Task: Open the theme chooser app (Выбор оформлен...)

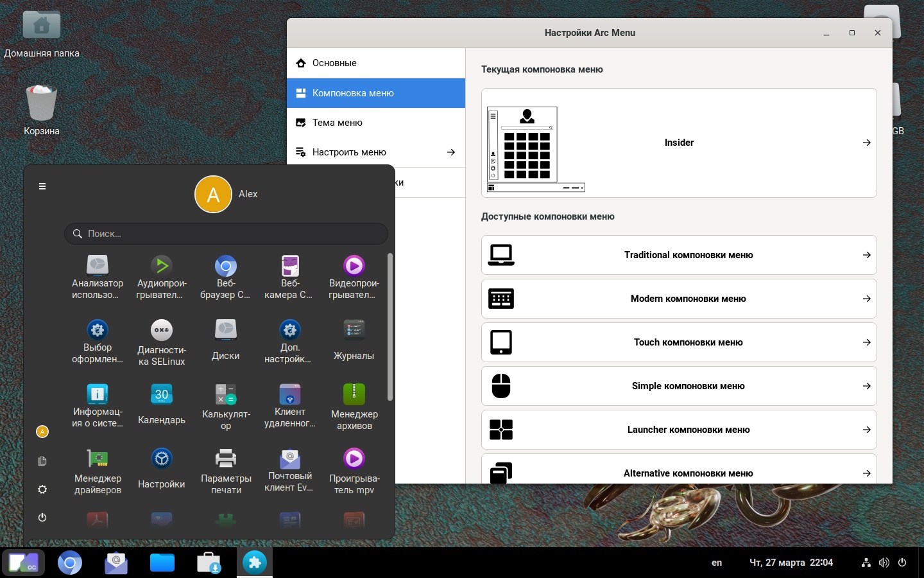Action: click(98, 342)
